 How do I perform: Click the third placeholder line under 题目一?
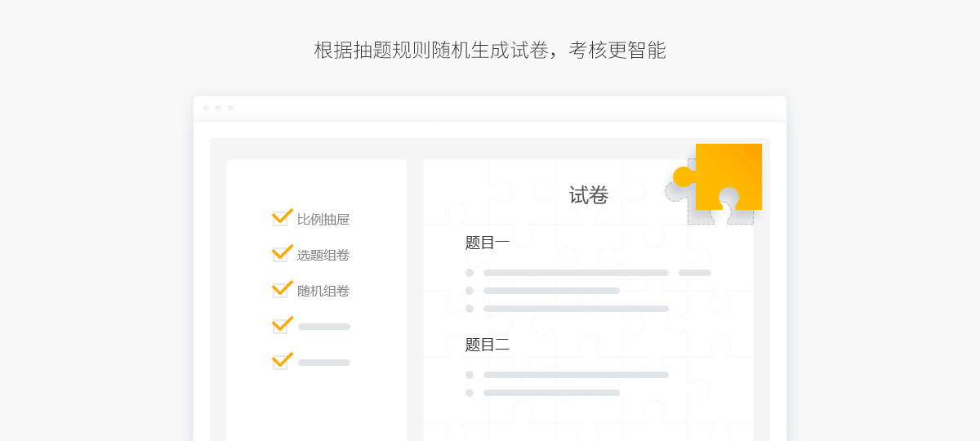(576, 309)
